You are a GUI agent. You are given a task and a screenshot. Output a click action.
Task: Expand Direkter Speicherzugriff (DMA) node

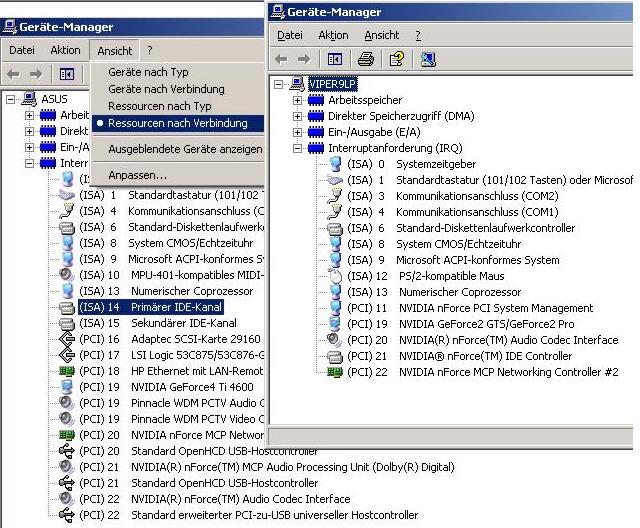click(298, 116)
